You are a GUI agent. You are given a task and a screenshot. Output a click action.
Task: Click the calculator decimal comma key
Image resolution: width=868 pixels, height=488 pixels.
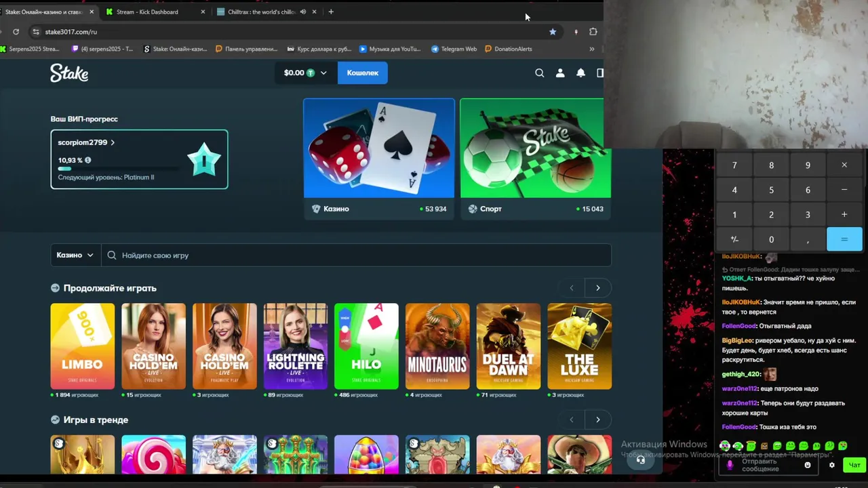click(x=808, y=239)
